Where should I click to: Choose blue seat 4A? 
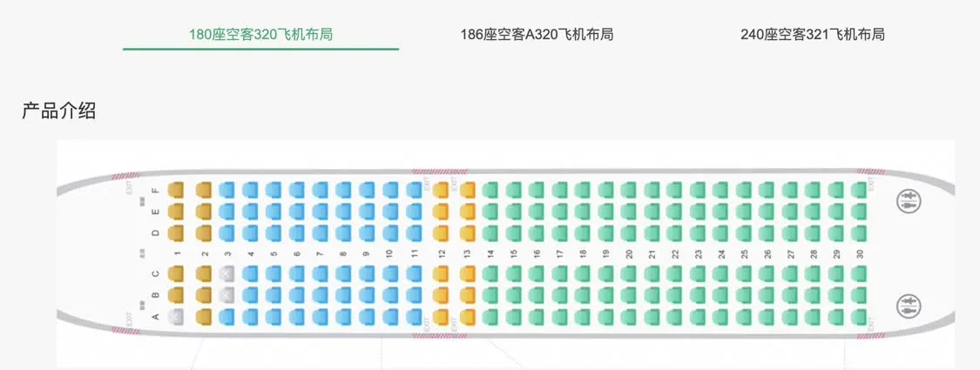250,316
